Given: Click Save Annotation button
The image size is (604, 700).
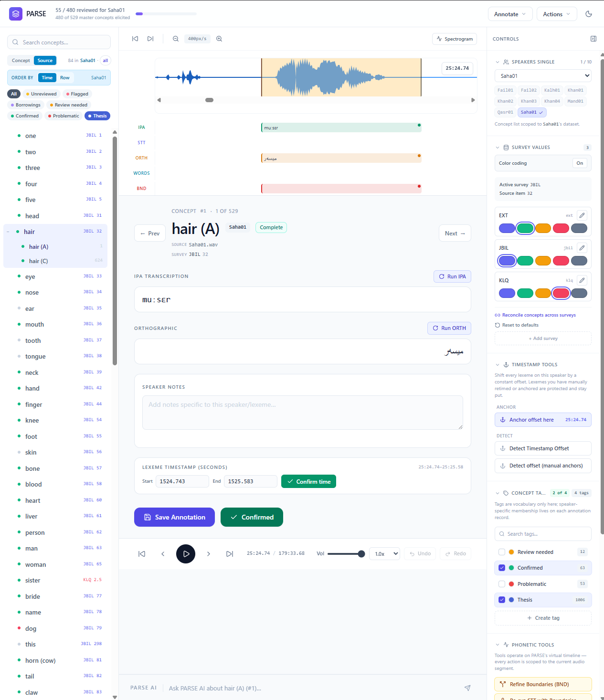Looking at the screenshot, I should [174, 517].
